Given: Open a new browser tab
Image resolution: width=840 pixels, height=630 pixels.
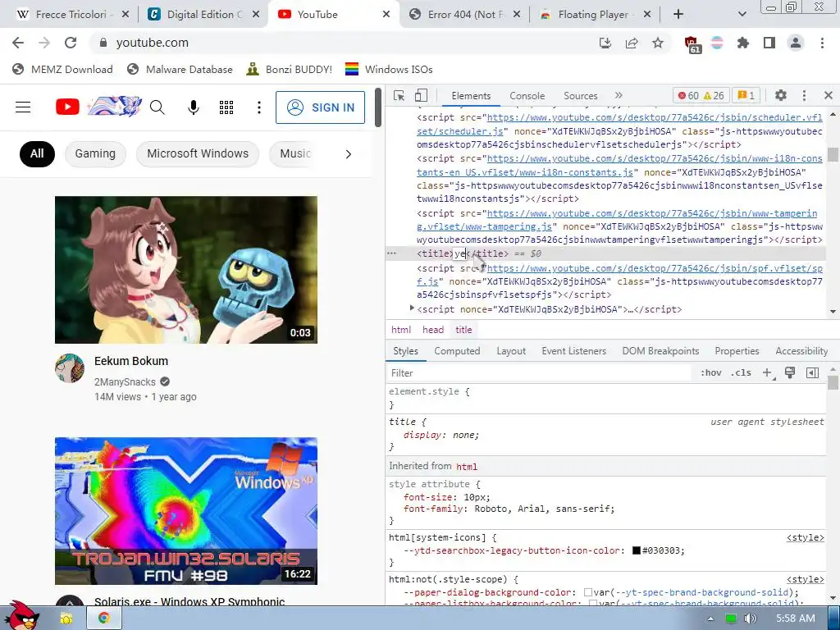Looking at the screenshot, I should coord(678,15).
